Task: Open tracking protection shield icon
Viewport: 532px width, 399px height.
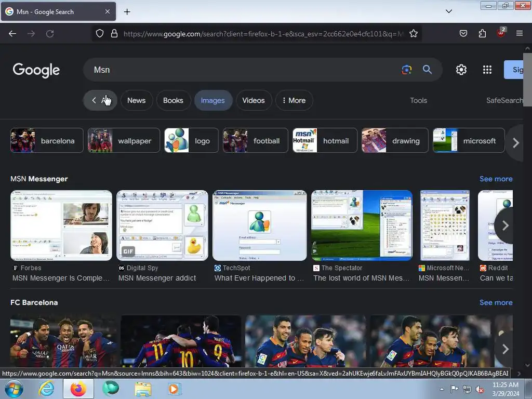Action: pyautogui.click(x=99, y=33)
